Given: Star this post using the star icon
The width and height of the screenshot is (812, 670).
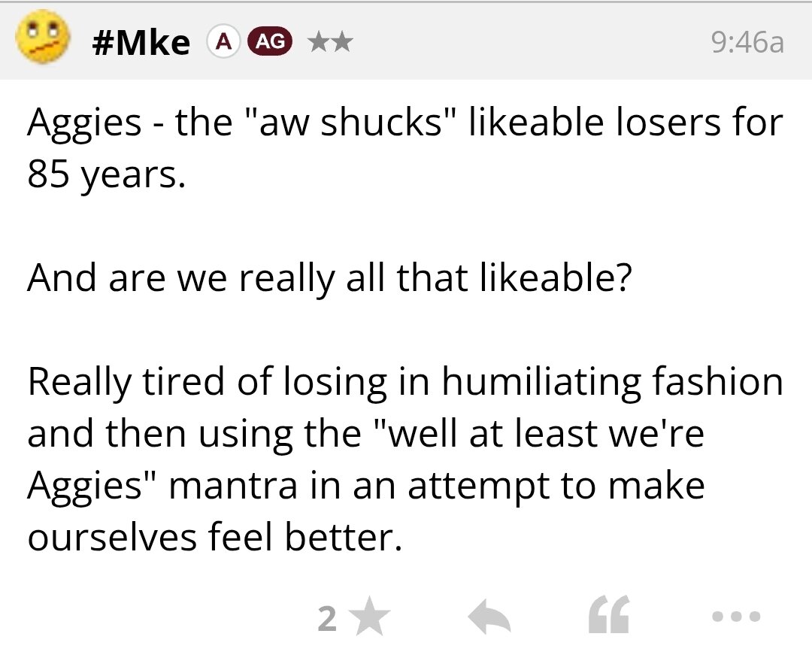Looking at the screenshot, I should pos(371,618).
